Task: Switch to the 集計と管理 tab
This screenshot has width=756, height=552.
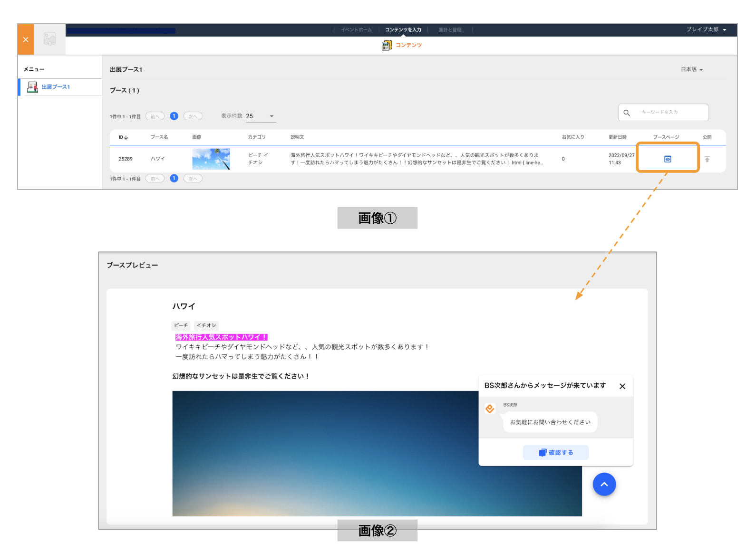Action: (450, 30)
